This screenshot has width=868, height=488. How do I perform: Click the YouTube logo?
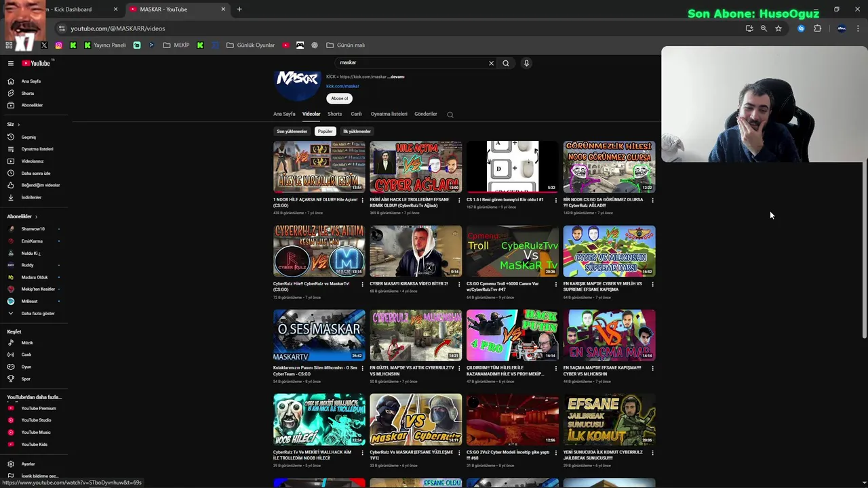36,63
